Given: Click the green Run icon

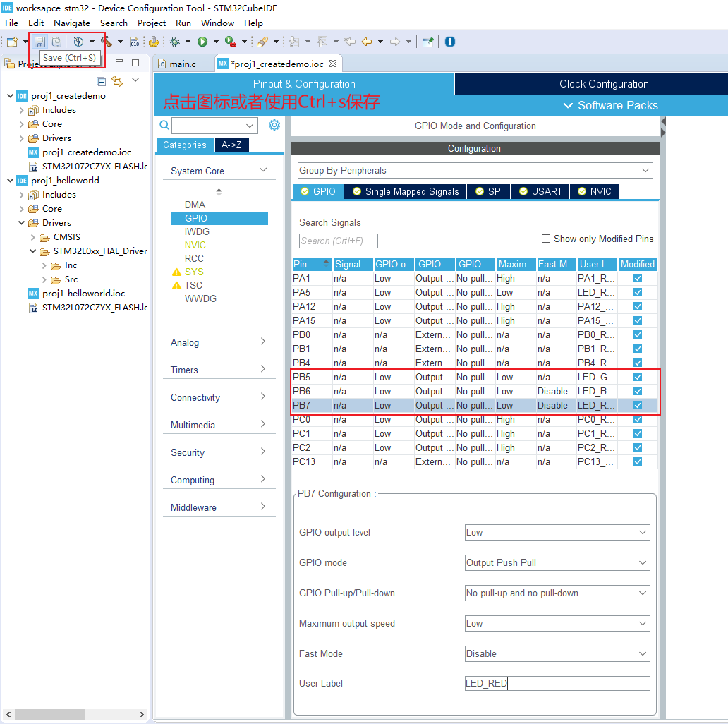Looking at the screenshot, I should tap(202, 42).
